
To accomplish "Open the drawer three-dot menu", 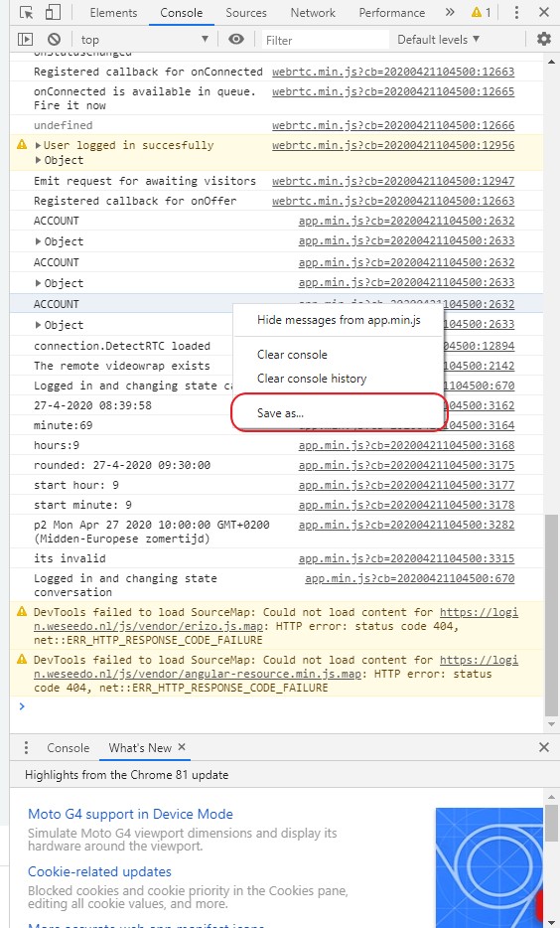I will (26, 747).
